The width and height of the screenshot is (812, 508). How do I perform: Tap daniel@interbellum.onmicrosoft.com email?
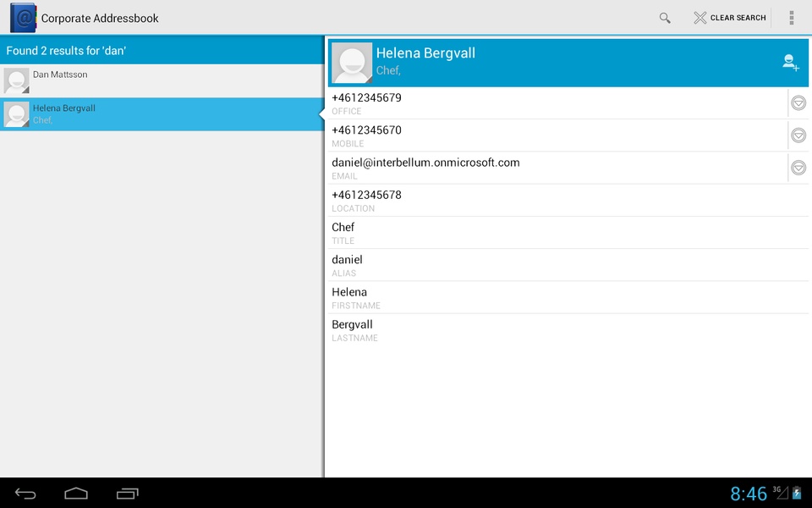pos(425,163)
